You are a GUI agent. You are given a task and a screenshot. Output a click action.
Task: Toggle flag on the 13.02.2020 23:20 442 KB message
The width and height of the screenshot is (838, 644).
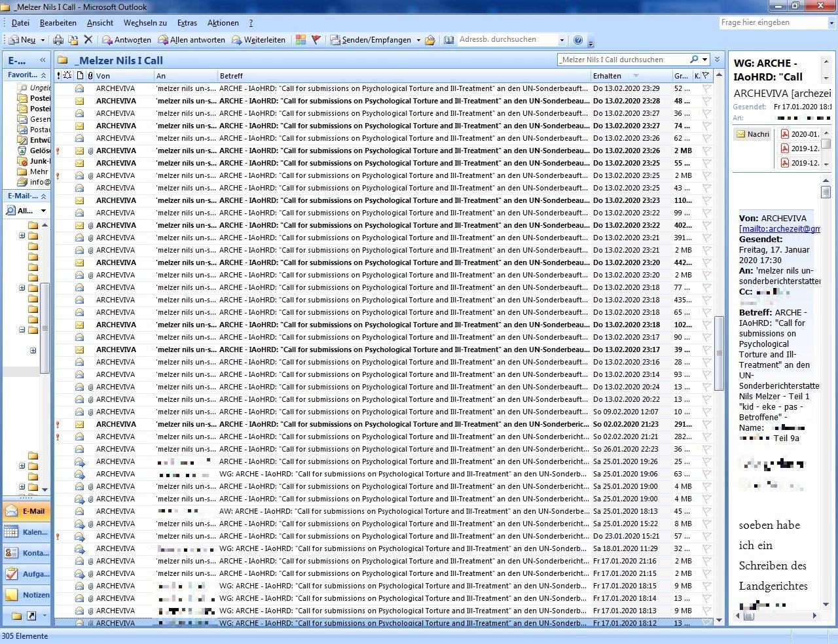pyautogui.click(x=706, y=262)
